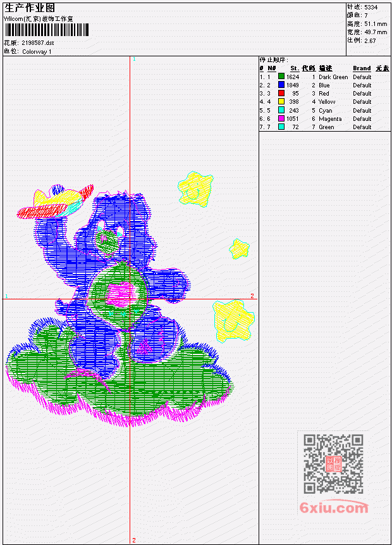This screenshot has height=545, width=392.
Task: Pick the Red thread color swatch
Action: pyautogui.click(x=281, y=93)
